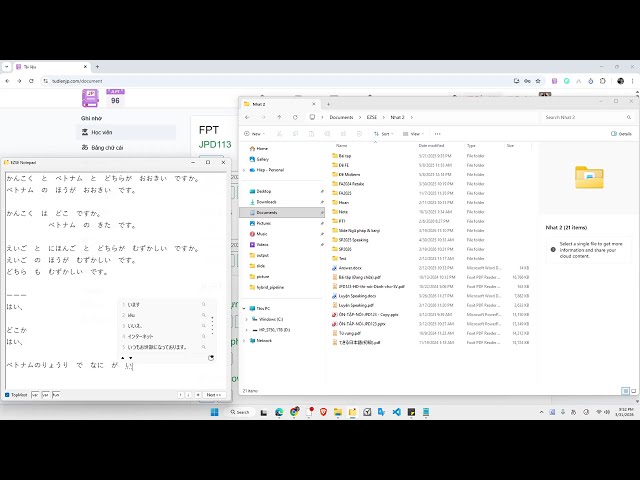
Task: Select the Nhat 2 Explorer tab
Action: 280,104
